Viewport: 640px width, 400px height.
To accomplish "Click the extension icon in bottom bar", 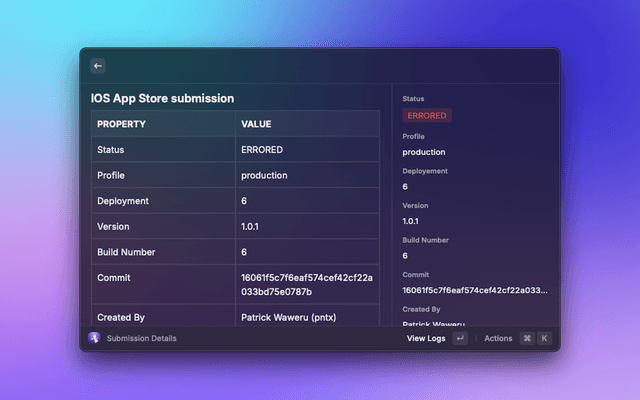I will click(94, 338).
